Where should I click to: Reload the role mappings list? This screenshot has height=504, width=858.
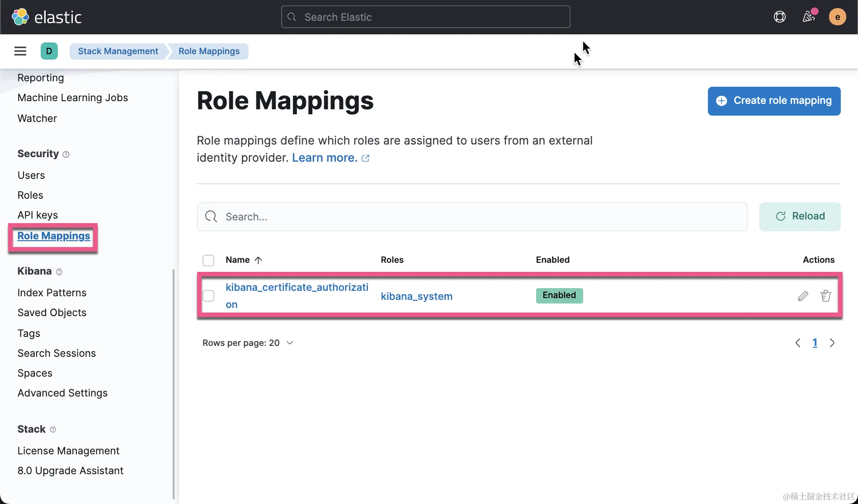[x=800, y=216]
